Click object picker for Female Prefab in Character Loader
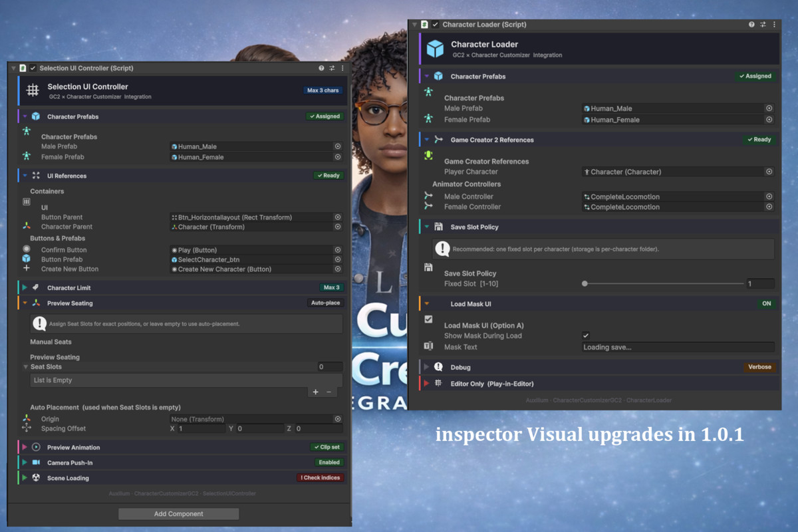The image size is (798, 532). [x=769, y=120]
